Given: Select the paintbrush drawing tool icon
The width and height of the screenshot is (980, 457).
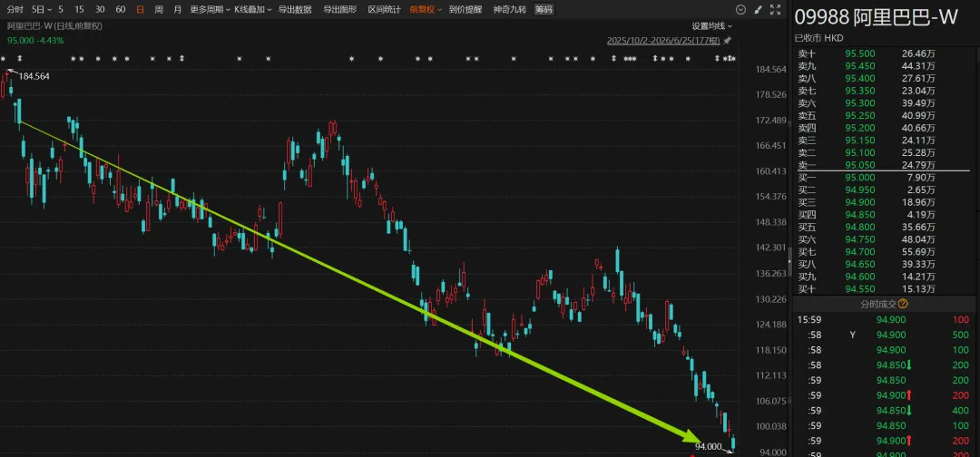Looking at the screenshot, I should click(x=758, y=9).
